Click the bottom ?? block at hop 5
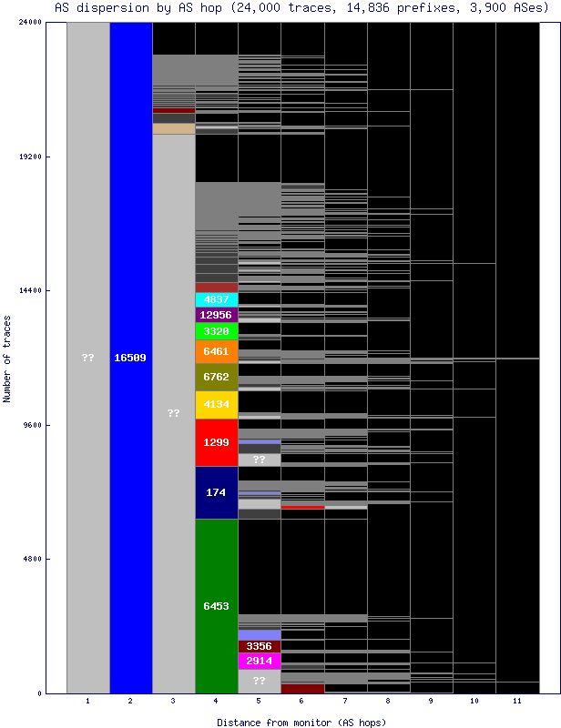The image size is (561, 728). 260,681
